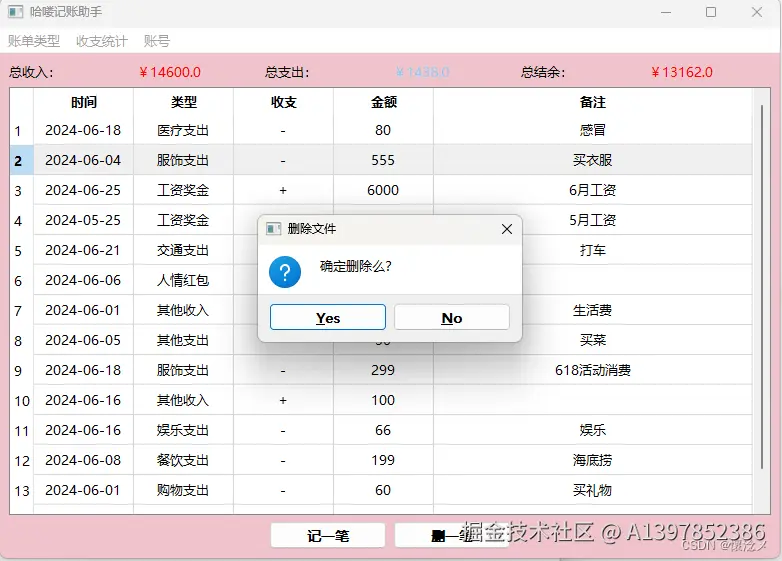Image resolution: width=782 pixels, height=561 pixels.
Task: Click the amount cell 299
Action: pyautogui.click(x=383, y=370)
